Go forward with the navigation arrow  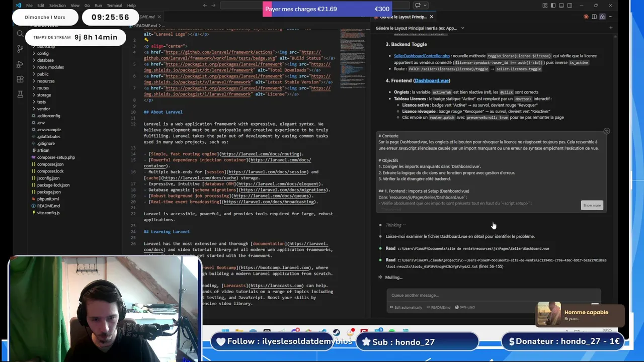point(213,6)
